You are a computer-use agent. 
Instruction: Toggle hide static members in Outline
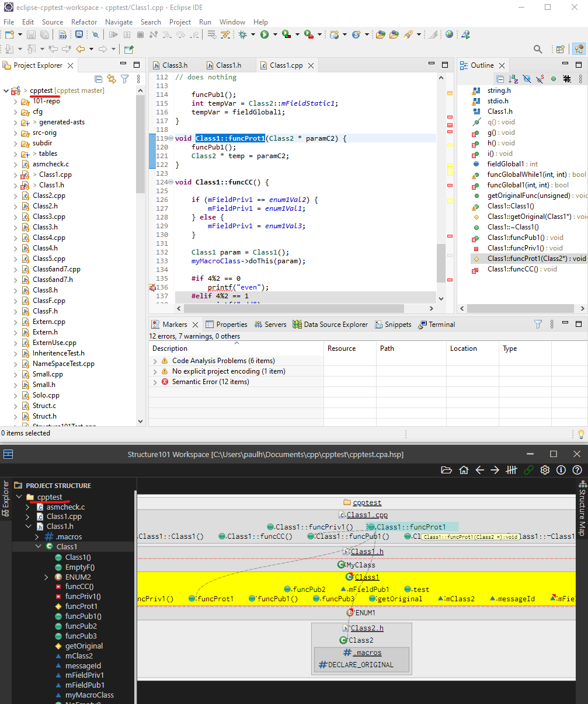pos(540,79)
